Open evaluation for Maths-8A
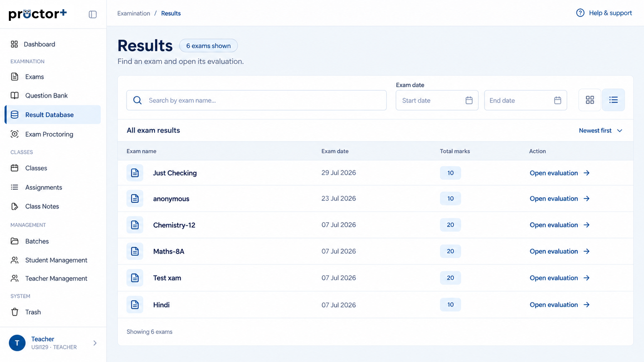 560,251
